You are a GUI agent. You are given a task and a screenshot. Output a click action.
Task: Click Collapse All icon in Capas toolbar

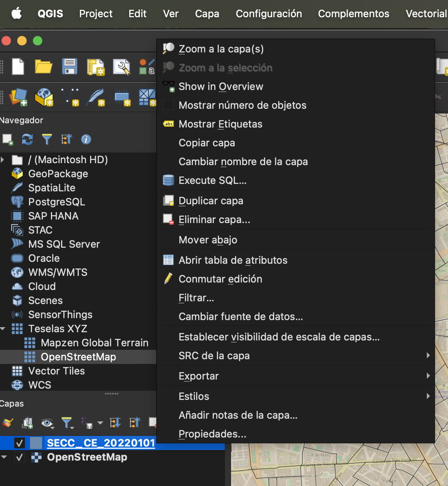(x=135, y=423)
